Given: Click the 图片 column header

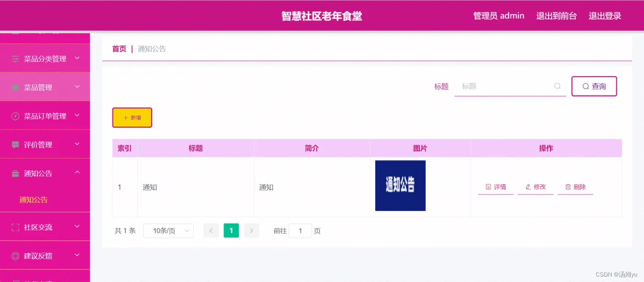Looking at the screenshot, I should (420, 148).
